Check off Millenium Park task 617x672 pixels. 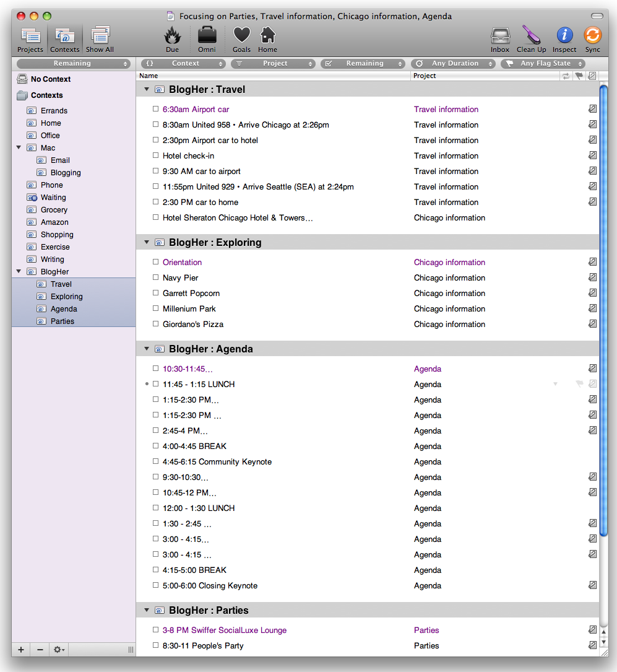click(x=155, y=308)
